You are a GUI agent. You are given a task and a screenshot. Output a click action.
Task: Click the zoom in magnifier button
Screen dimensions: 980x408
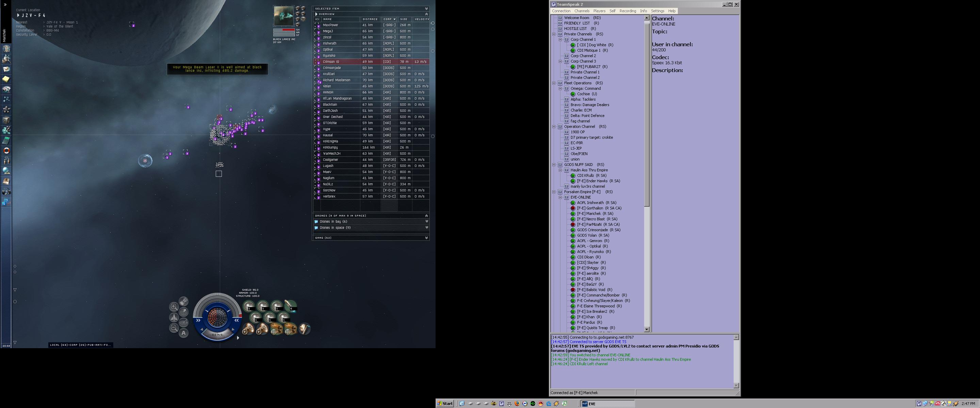pyautogui.click(x=174, y=306)
